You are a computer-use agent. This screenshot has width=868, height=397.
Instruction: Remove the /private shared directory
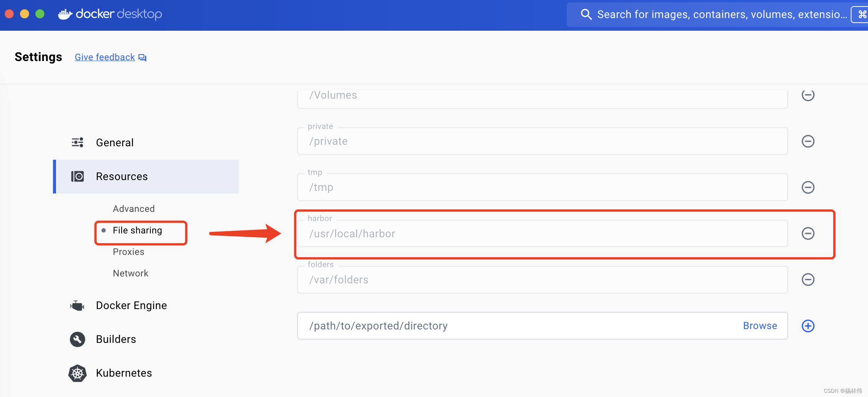[808, 141]
